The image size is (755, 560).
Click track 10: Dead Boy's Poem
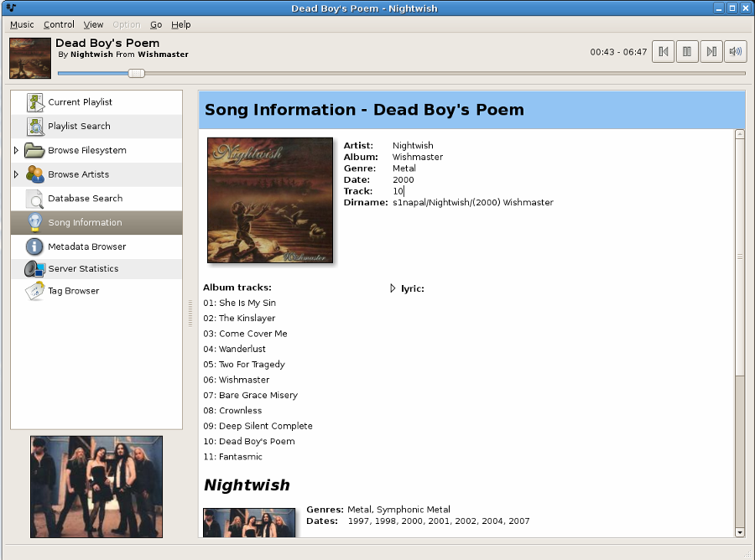[x=249, y=441]
